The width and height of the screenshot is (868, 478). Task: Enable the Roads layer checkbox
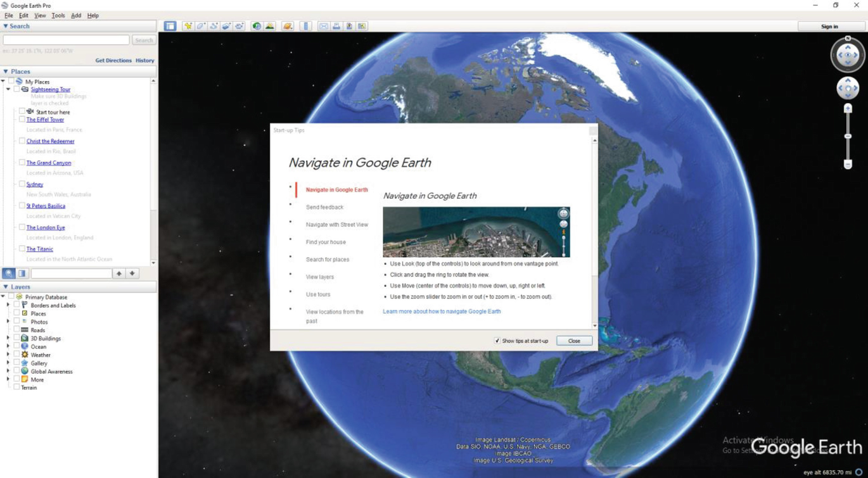tap(17, 330)
